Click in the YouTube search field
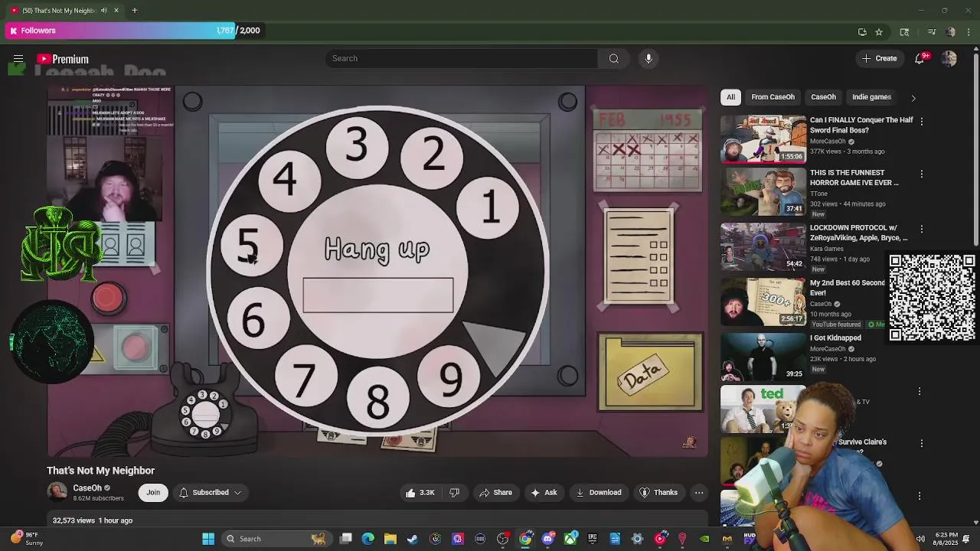This screenshot has height=551, width=980. [x=461, y=58]
